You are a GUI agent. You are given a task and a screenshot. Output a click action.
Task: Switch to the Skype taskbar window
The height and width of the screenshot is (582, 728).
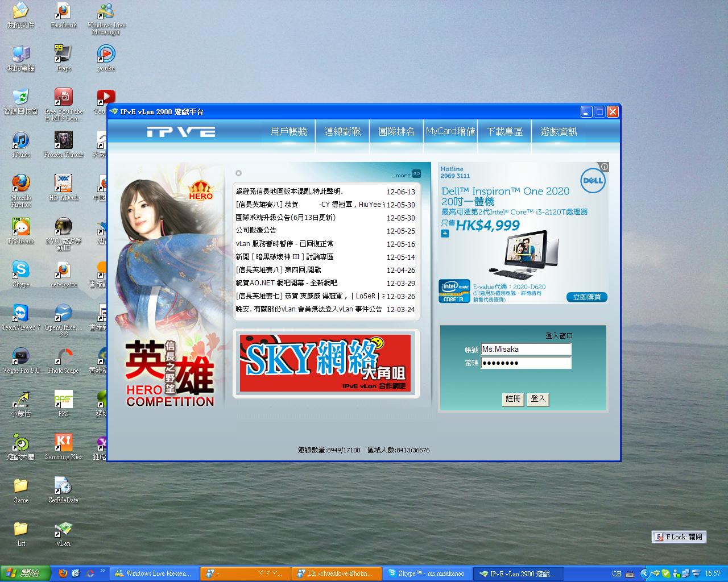tap(428, 574)
